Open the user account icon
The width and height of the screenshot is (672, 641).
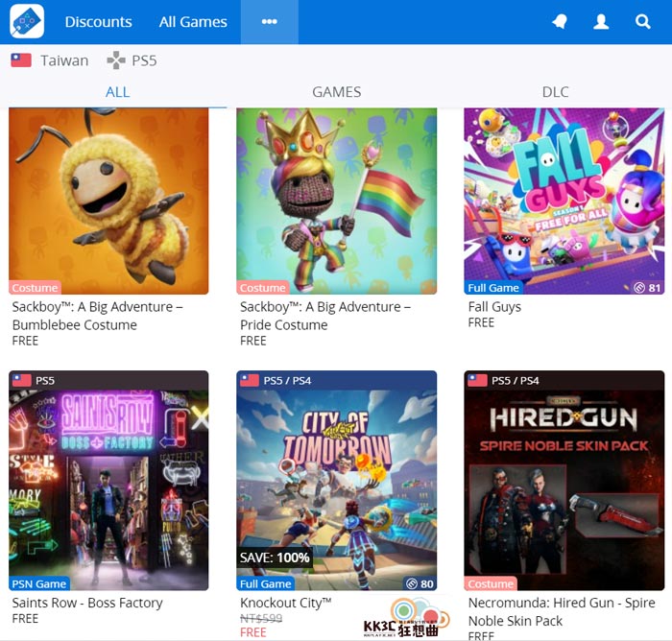point(601,21)
